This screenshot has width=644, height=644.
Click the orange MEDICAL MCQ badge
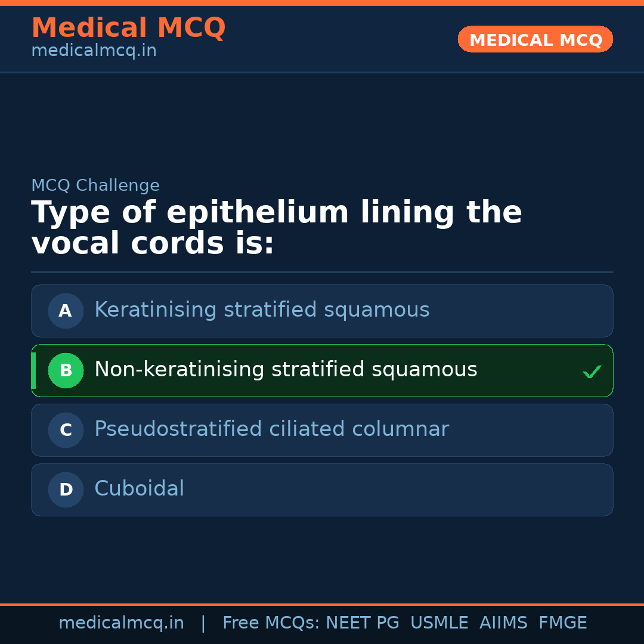(x=535, y=39)
